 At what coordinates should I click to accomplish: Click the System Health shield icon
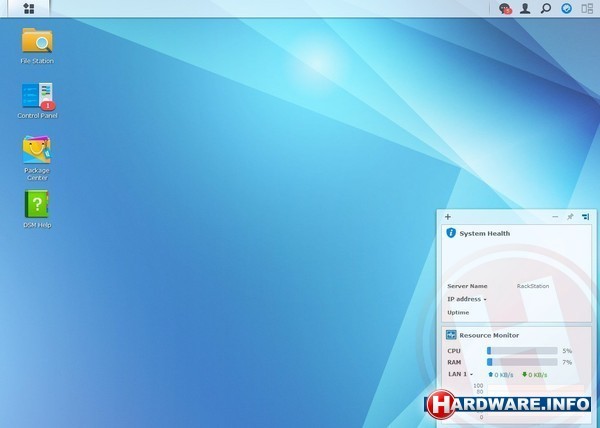point(451,233)
